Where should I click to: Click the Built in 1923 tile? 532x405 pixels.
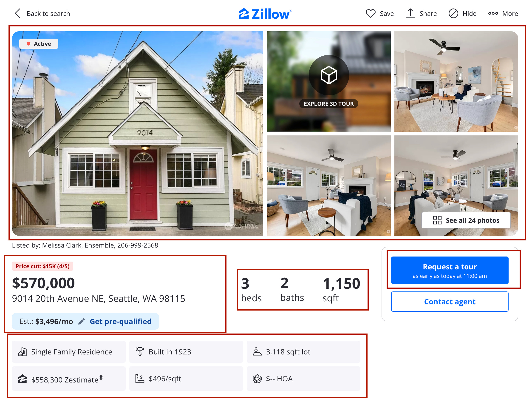click(x=186, y=351)
